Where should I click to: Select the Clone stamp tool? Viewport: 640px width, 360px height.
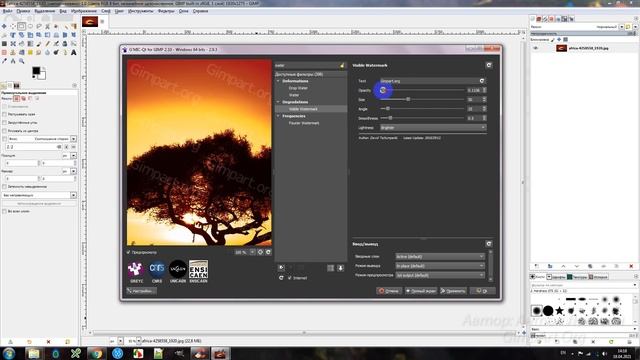(13, 52)
